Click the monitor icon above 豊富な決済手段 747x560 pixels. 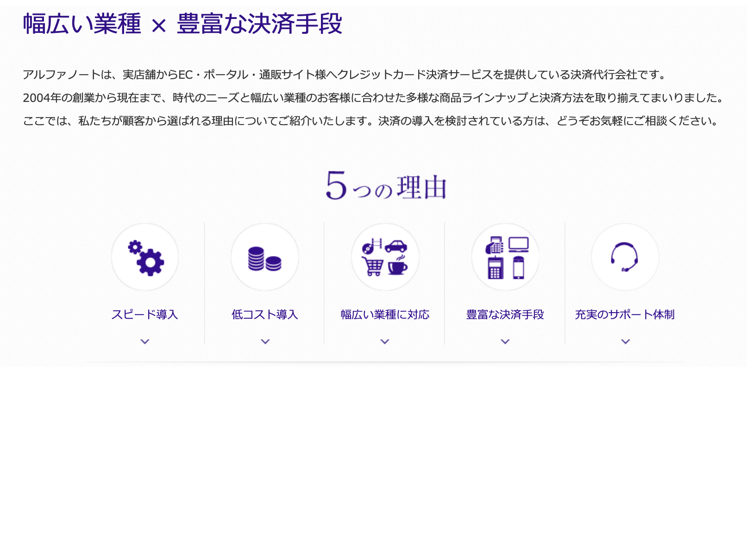(x=518, y=245)
